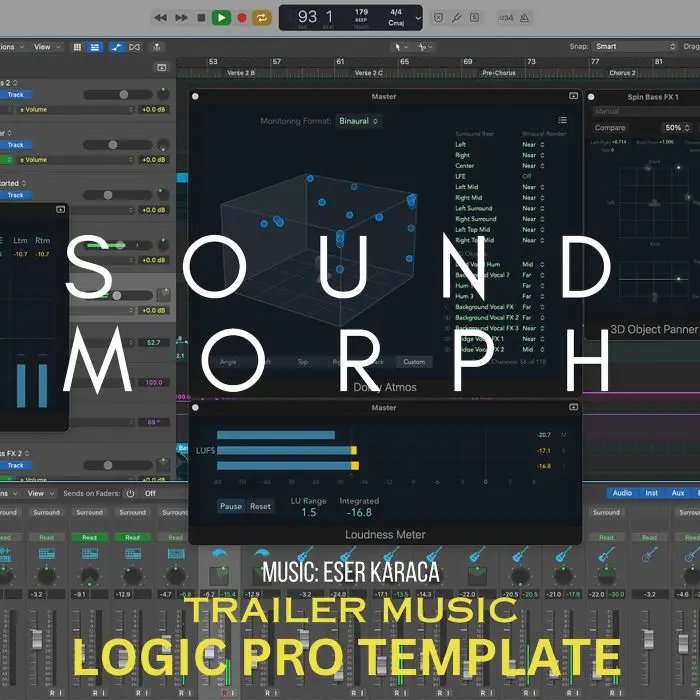The image size is (700, 700).
Task: Pause the Loudness Meter measurement
Action: [x=231, y=506]
